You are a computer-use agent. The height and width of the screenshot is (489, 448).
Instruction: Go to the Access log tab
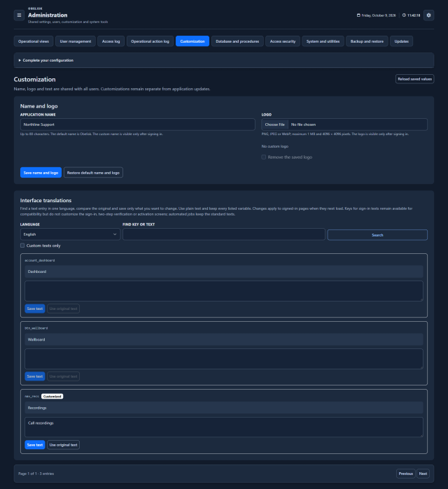point(111,41)
